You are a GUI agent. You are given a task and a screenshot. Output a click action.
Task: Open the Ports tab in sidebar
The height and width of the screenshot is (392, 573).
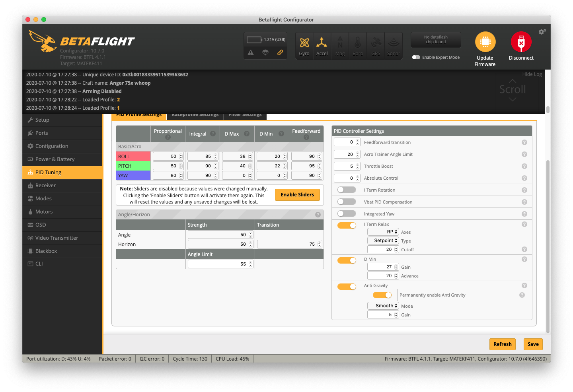62,133
